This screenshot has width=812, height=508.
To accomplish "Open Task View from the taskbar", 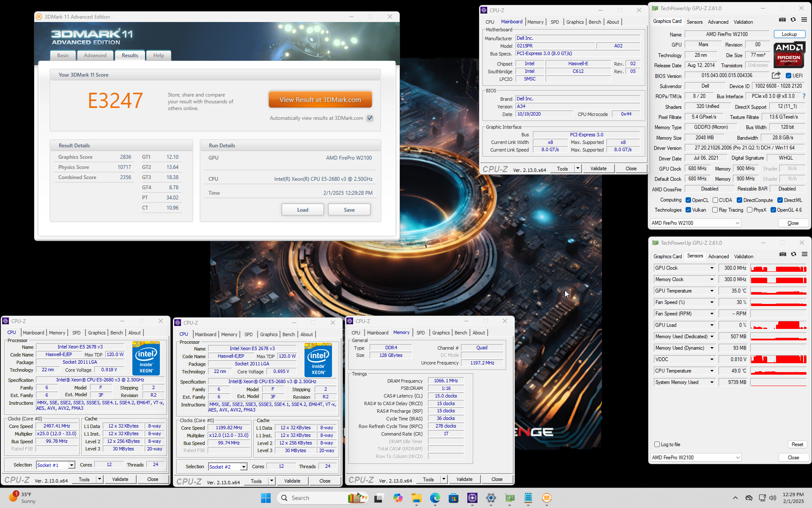I will click(x=379, y=498).
